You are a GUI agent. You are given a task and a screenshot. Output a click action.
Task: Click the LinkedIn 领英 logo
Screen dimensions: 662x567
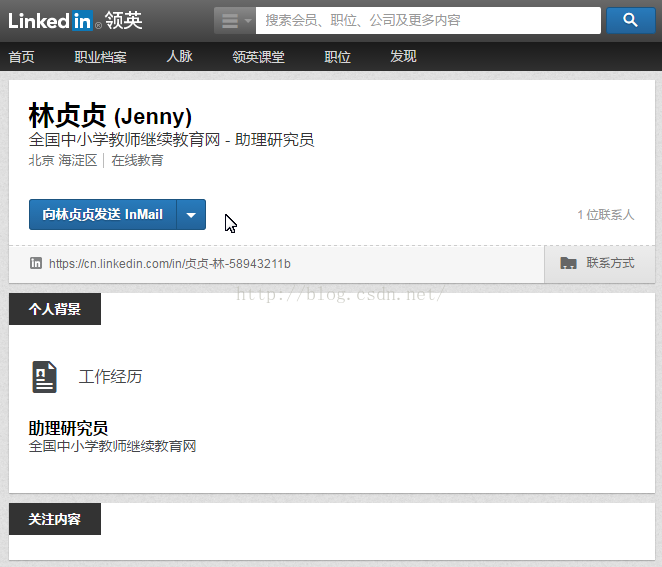(75, 20)
